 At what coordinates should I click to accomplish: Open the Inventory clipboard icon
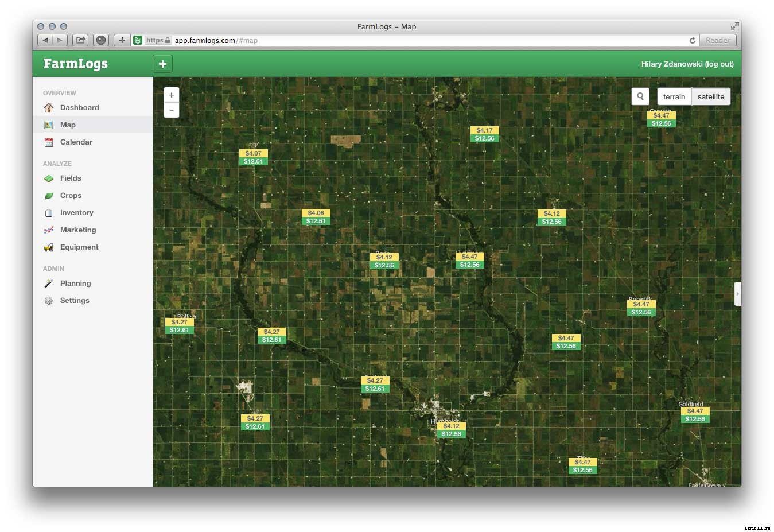point(49,212)
